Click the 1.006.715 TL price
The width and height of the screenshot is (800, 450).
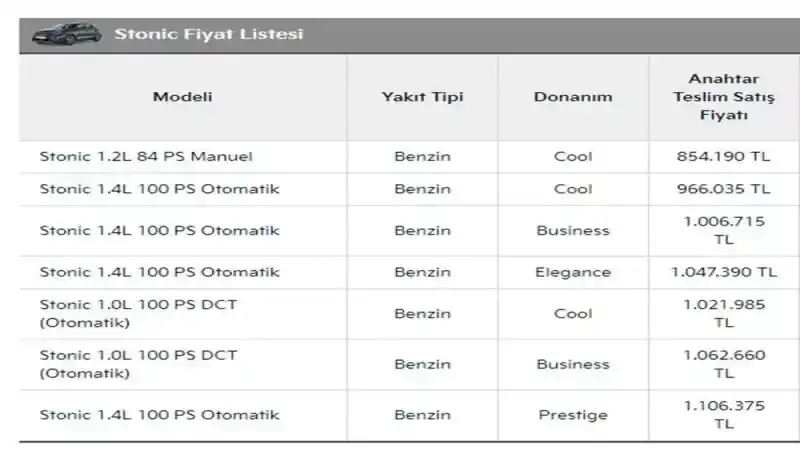click(x=724, y=230)
